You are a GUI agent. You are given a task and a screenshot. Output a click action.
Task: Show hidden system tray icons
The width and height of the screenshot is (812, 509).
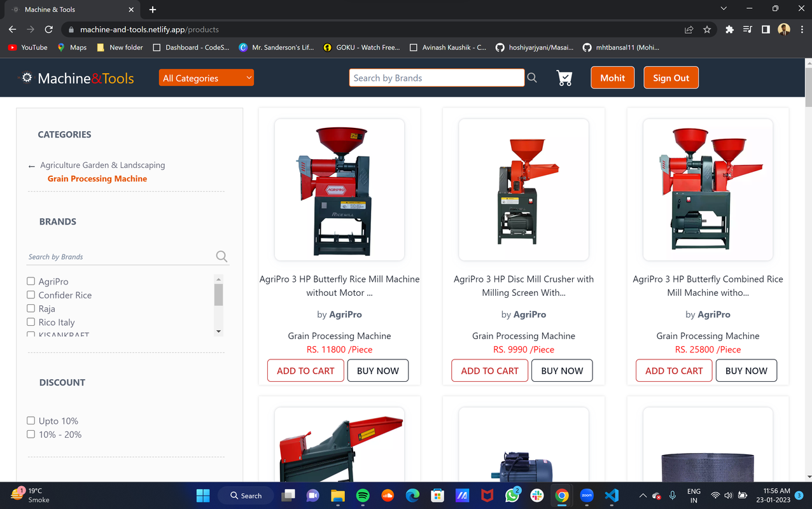[x=642, y=496]
